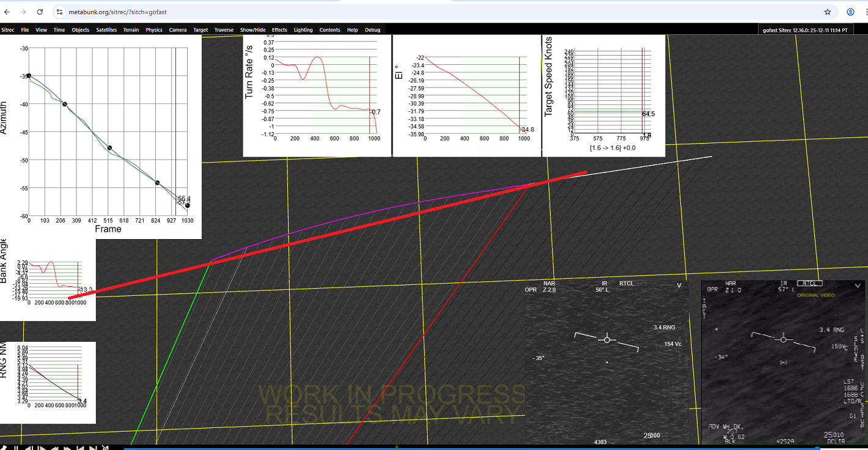The image size is (868, 450).
Task: Click the URL address bar
Action: point(428,12)
